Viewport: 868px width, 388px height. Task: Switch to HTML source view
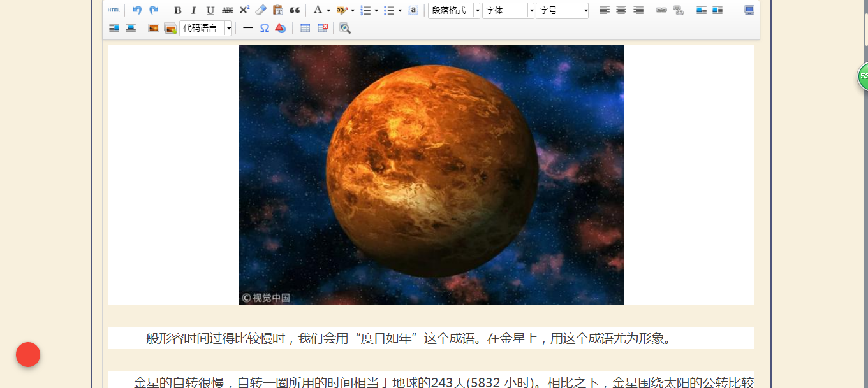tap(114, 10)
